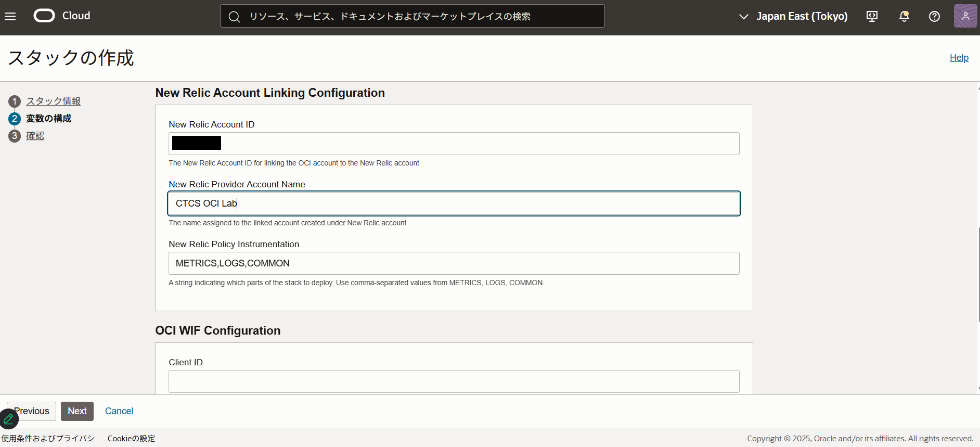Click the New Relic Provider Account Name field

[454, 203]
